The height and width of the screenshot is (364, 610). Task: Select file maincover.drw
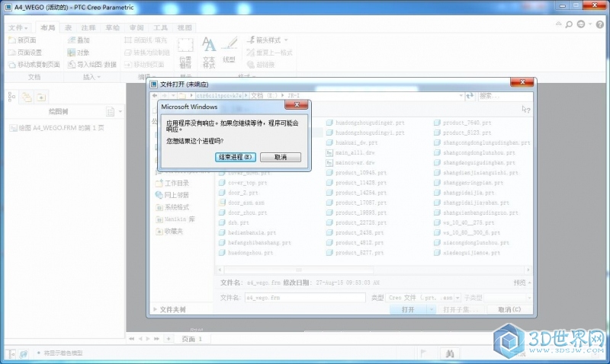point(350,163)
